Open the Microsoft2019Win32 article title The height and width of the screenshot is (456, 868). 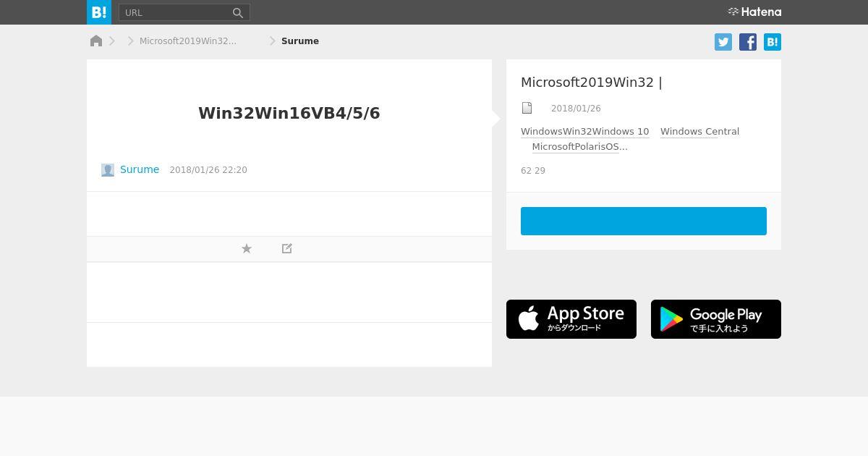click(592, 83)
